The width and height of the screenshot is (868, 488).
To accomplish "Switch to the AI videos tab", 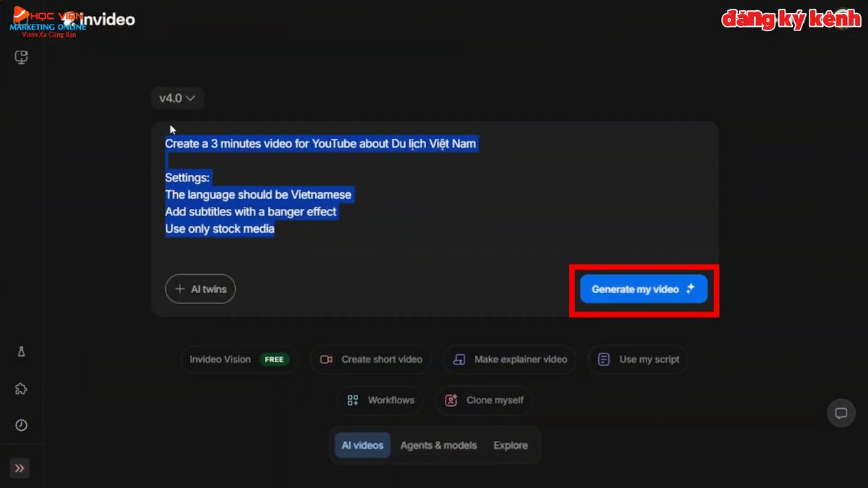I will (362, 445).
